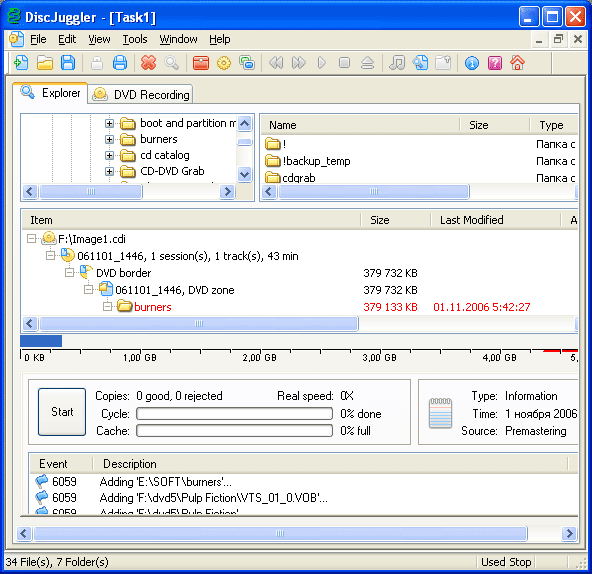Open the Window menu

click(x=178, y=39)
